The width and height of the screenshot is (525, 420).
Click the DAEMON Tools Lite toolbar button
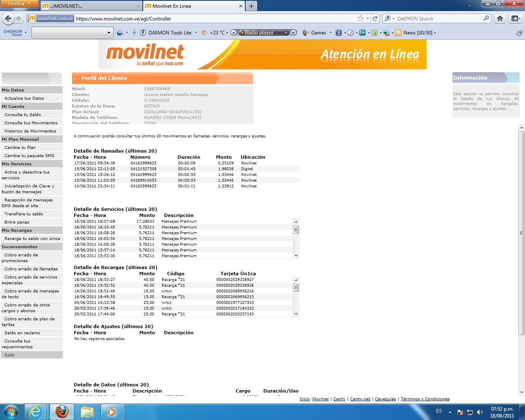(166, 33)
